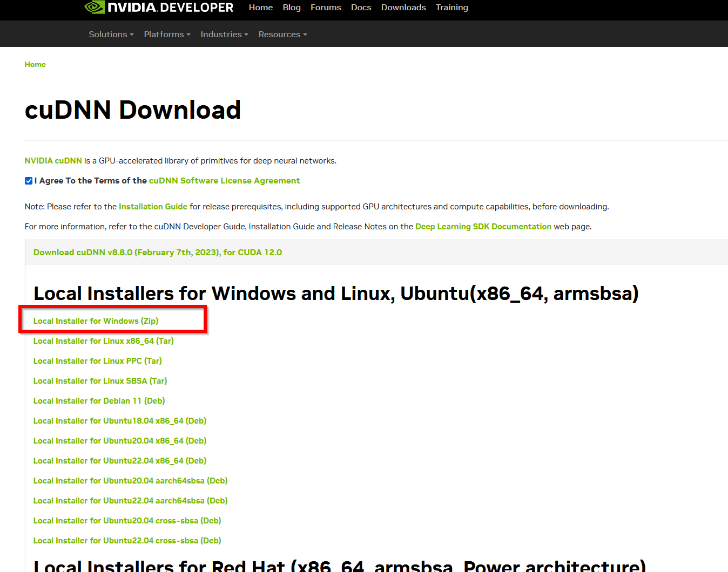Download Installer for Ubuntu20.04 cross-sbsa (Deb)
This screenshot has width=728, height=572.
click(127, 521)
